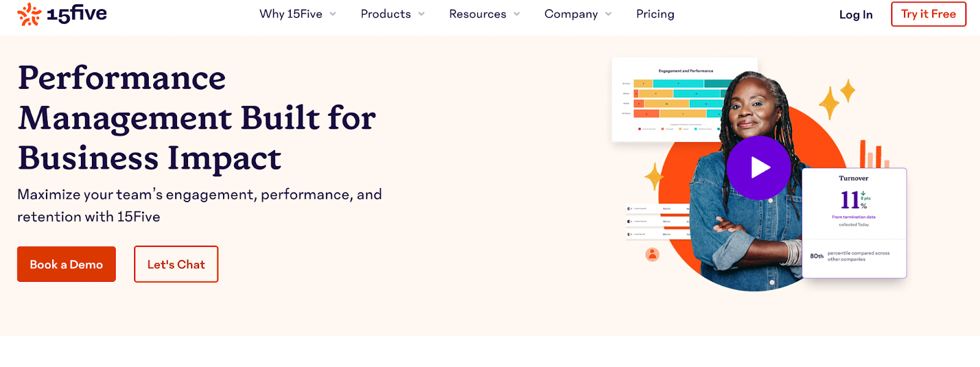Click the Book a Demo button
Screen dimensions: 980x367
click(66, 264)
